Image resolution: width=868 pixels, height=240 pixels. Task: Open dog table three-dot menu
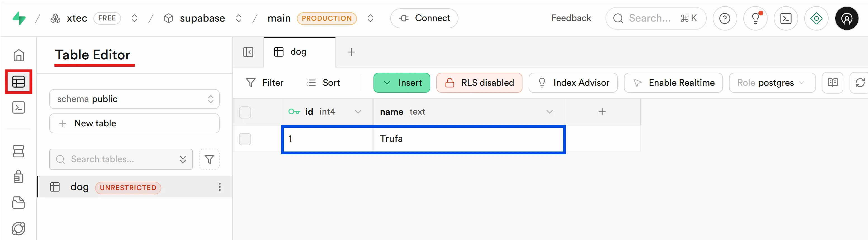(220, 187)
